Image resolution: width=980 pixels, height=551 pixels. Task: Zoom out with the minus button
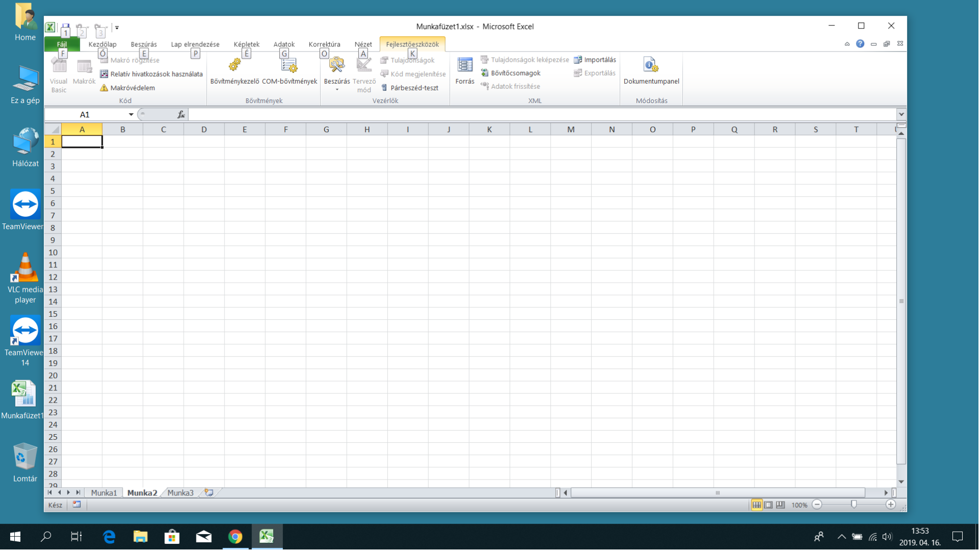click(x=817, y=505)
